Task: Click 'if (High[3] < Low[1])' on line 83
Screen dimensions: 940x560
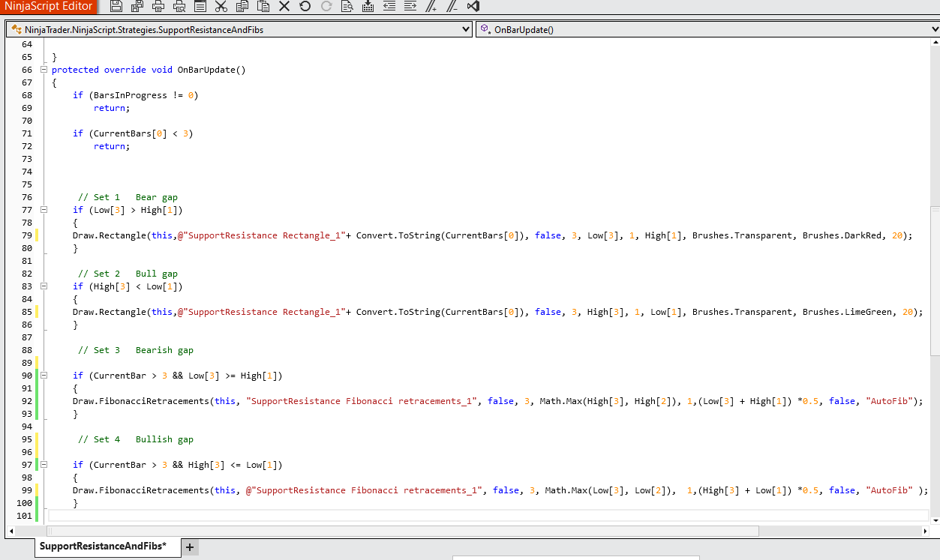Action: 128,286
